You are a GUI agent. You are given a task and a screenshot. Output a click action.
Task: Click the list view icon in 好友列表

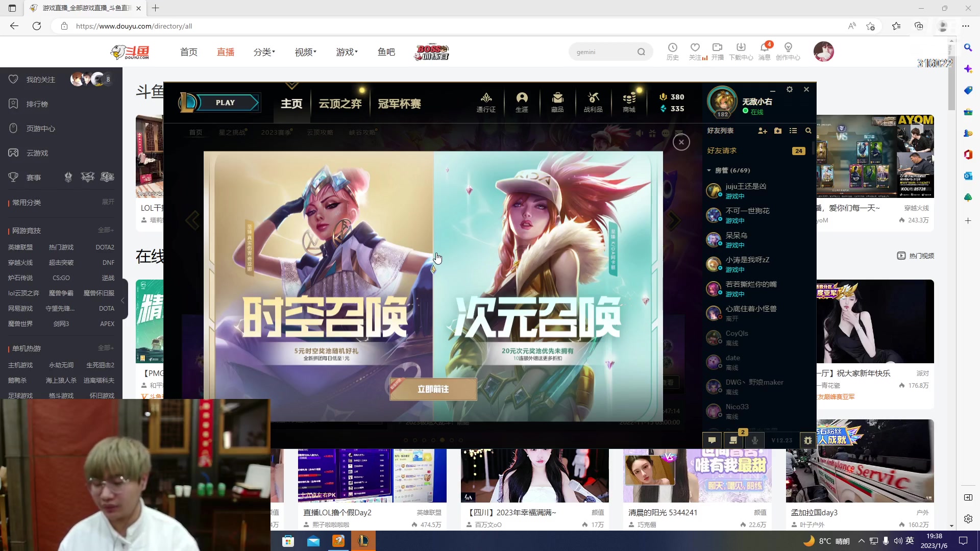[793, 131]
